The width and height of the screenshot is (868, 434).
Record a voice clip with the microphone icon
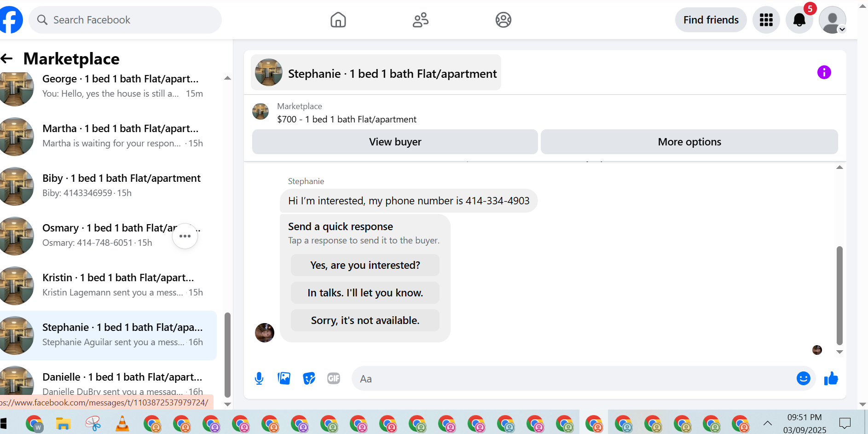pos(259,378)
